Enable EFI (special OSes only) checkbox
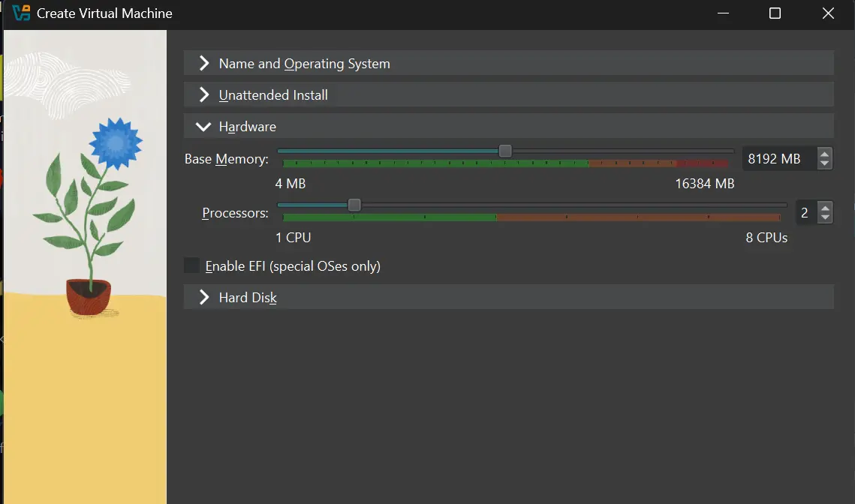 [193, 266]
